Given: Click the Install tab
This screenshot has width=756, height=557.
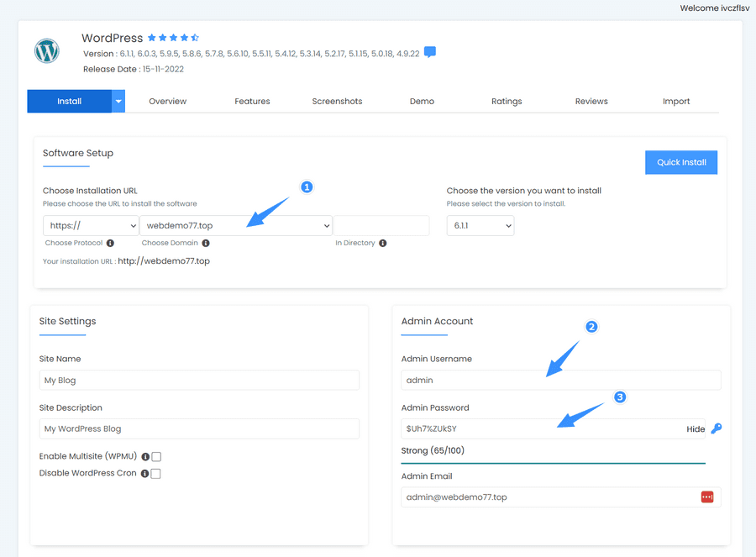Looking at the screenshot, I should click(70, 102).
